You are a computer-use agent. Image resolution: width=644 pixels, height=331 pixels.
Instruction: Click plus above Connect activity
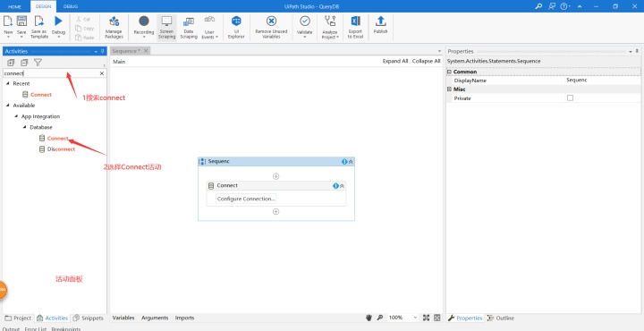tap(276, 176)
